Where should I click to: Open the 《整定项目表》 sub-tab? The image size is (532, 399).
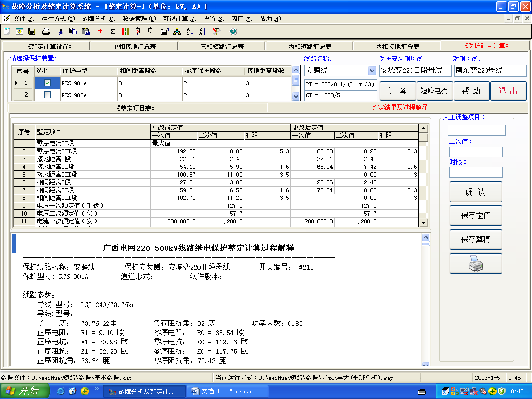136,108
